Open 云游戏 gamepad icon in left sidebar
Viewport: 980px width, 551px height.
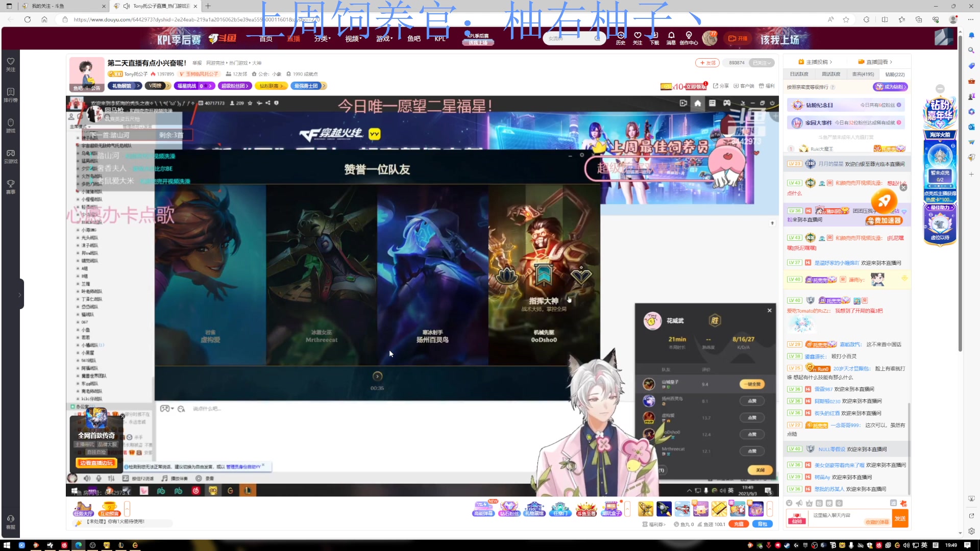pyautogui.click(x=10, y=156)
